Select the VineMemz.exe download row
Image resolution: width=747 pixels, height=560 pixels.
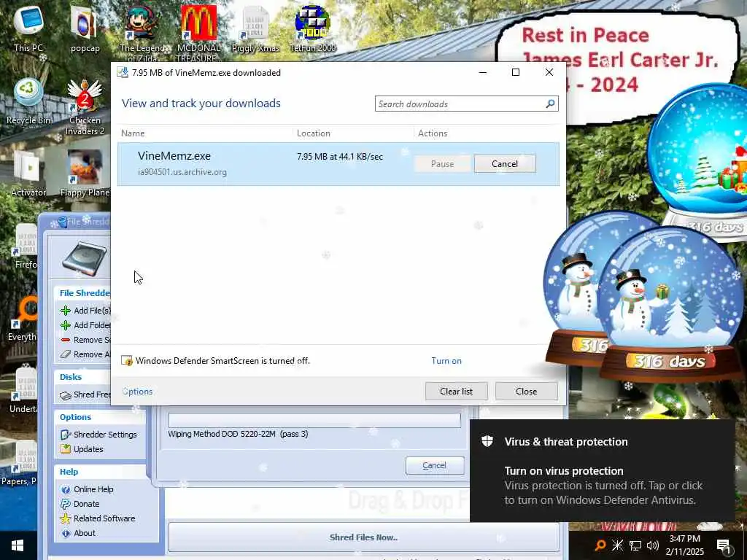coord(338,164)
